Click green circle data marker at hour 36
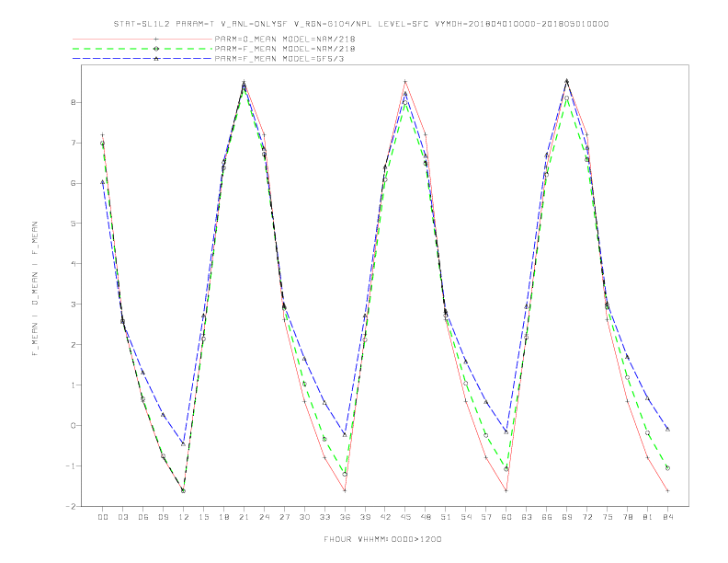The width and height of the screenshot is (728, 563). pyautogui.click(x=345, y=475)
